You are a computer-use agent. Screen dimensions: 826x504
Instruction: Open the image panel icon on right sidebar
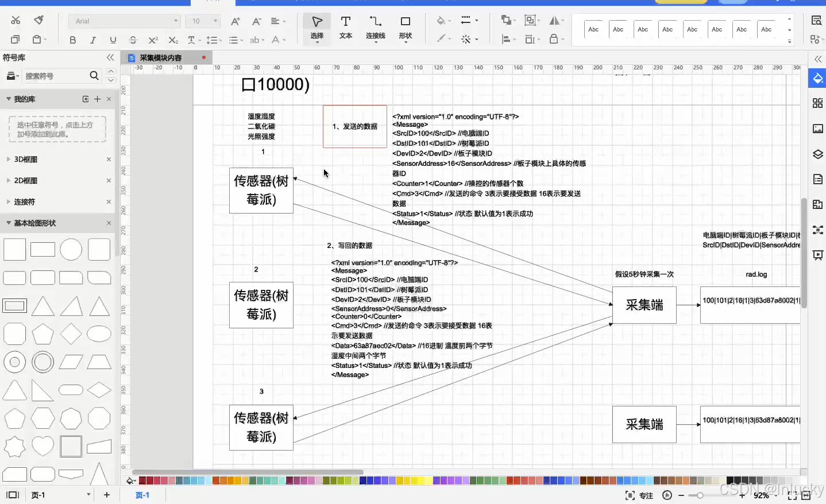pos(817,129)
